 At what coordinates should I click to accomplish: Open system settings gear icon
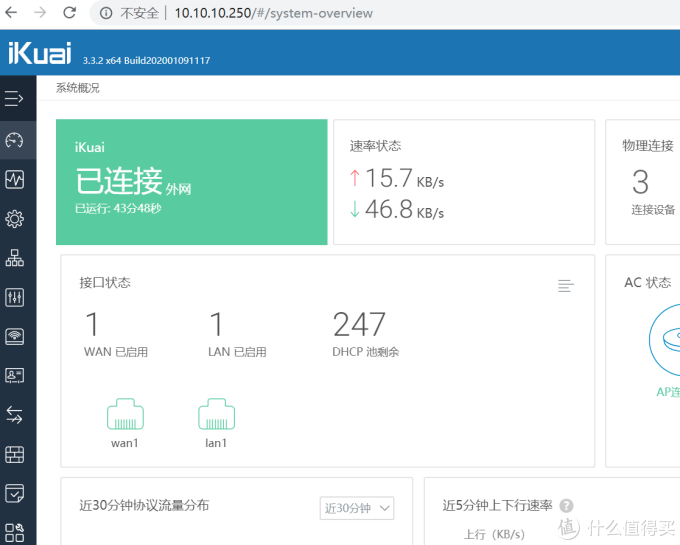(x=14, y=219)
